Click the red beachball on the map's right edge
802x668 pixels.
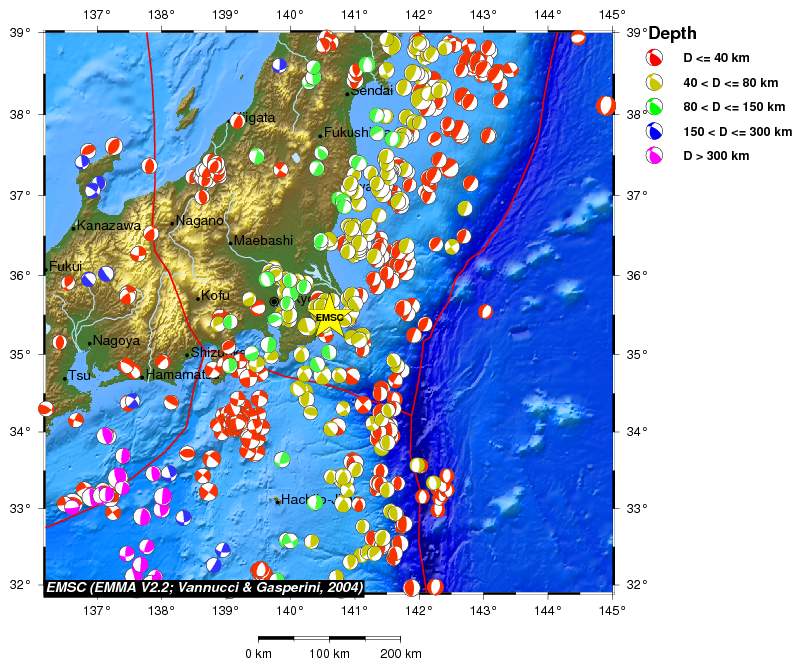(x=606, y=105)
